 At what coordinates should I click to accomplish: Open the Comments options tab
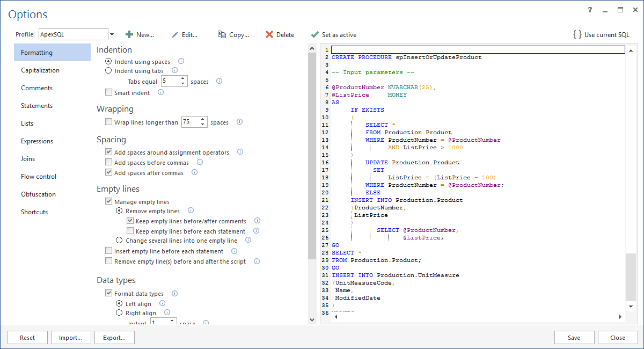click(x=52, y=88)
